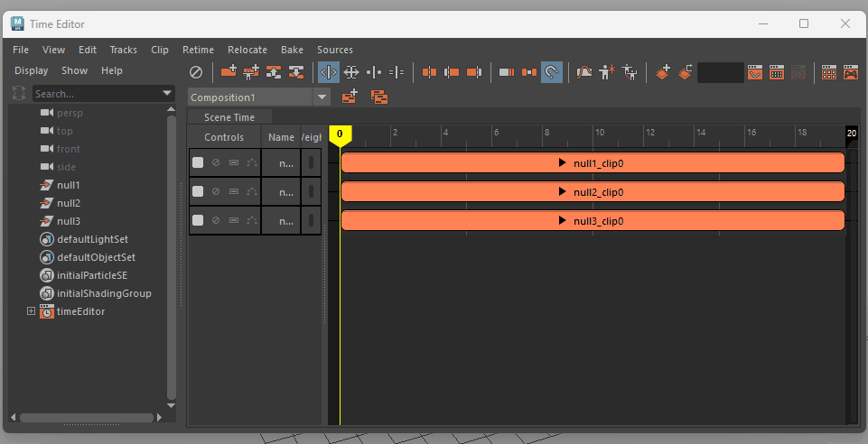This screenshot has height=444, width=868.
Task: Mute the second track (null2_clip0 row)
Action: click(216, 191)
